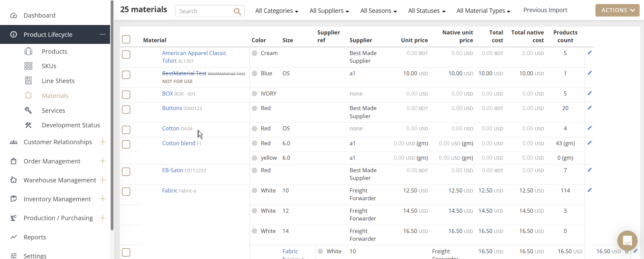
Task: Open the Cotton blend material link
Action: point(179,143)
